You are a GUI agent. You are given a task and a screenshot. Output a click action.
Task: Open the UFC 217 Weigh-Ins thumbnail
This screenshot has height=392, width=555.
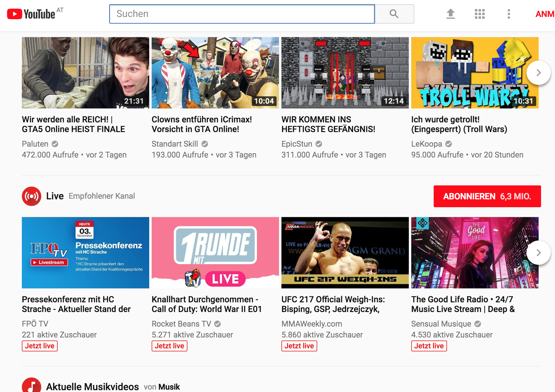tap(345, 253)
